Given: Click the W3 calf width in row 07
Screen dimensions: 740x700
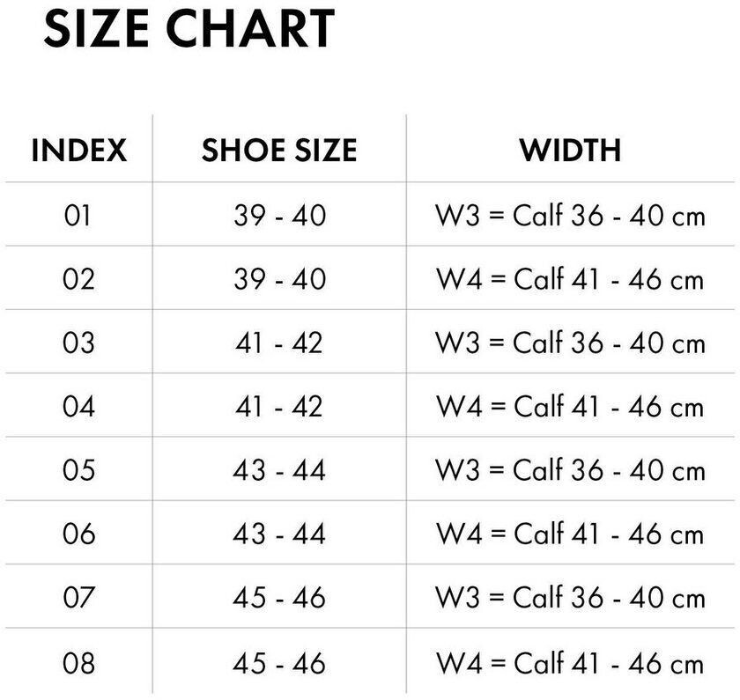Looking at the screenshot, I should 570,598.
